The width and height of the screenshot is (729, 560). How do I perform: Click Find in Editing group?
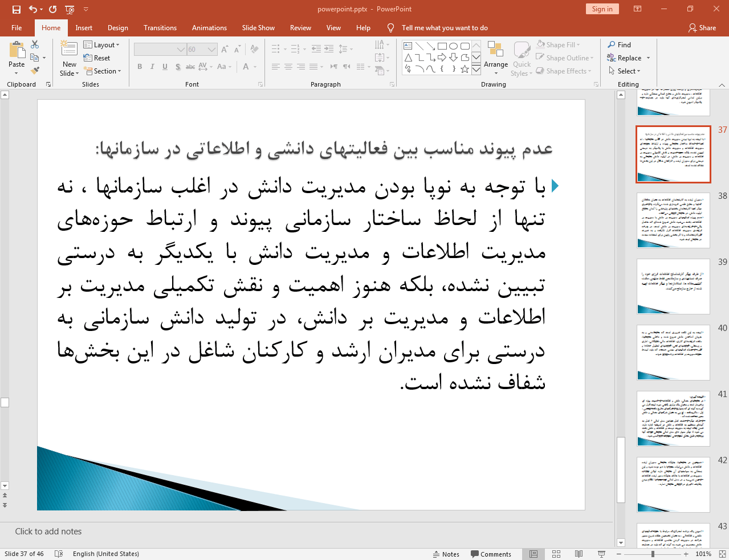619,44
